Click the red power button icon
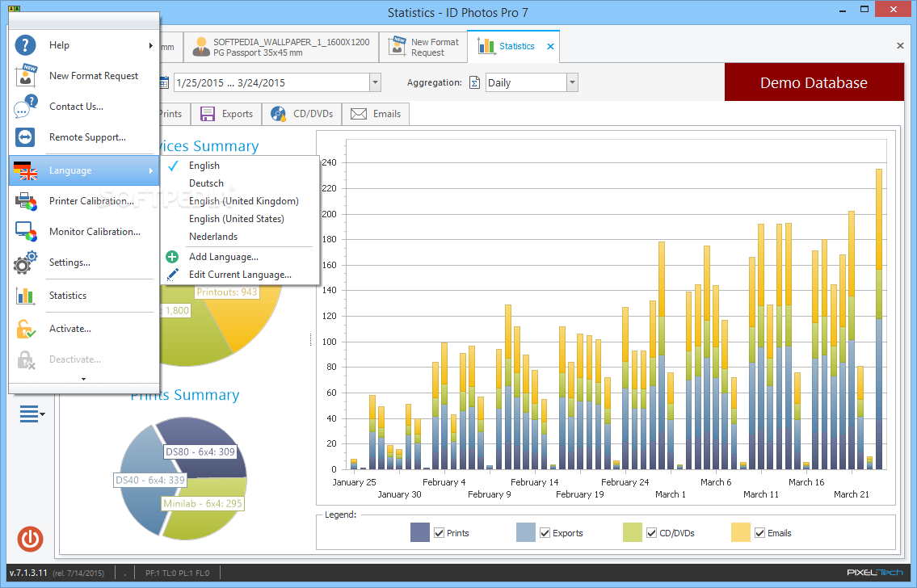The image size is (917, 588). pos(30,539)
